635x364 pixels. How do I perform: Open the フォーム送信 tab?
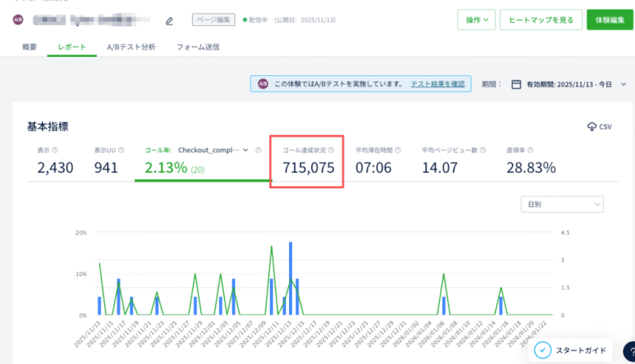pos(198,48)
